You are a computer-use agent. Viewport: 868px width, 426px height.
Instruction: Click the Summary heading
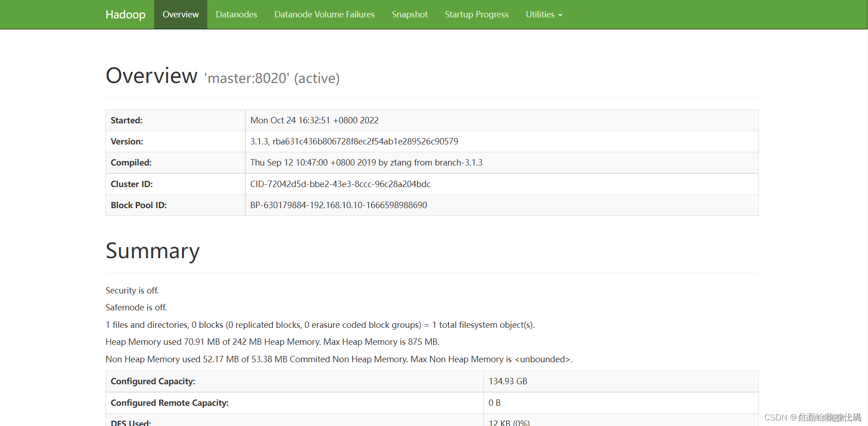(x=153, y=250)
